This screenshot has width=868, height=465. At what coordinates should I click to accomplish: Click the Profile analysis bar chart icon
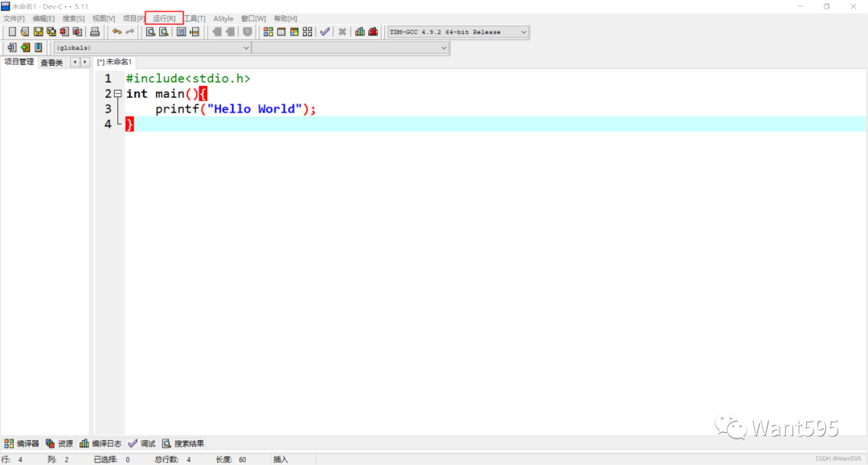click(360, 32)
